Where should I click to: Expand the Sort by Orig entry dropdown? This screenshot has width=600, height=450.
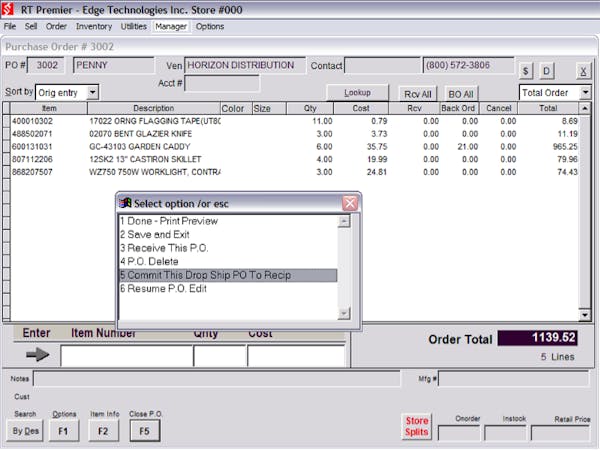[92, 93]
